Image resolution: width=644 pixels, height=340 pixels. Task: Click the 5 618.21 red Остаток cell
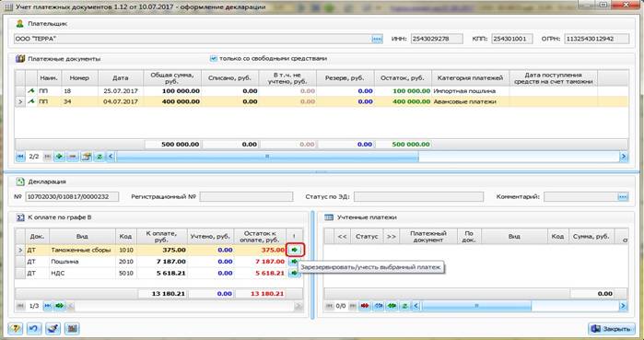pyautogui.click(x=260, y=273)
